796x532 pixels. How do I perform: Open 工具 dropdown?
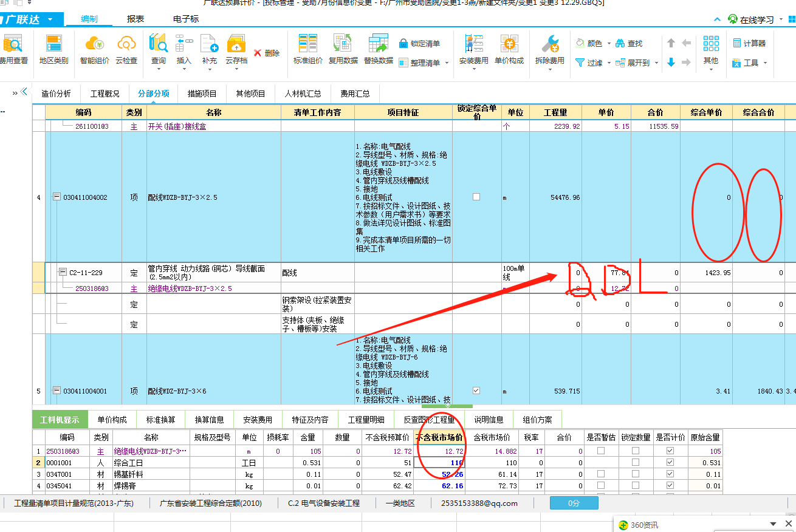(x=765, y=63)
